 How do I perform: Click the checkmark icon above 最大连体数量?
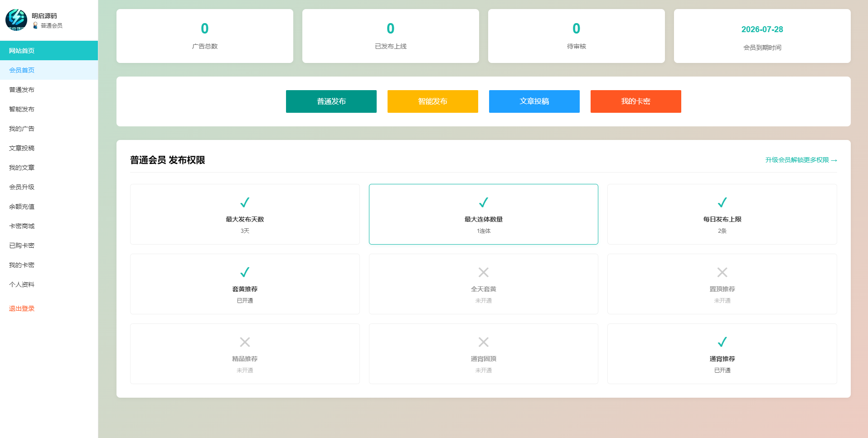484,202
